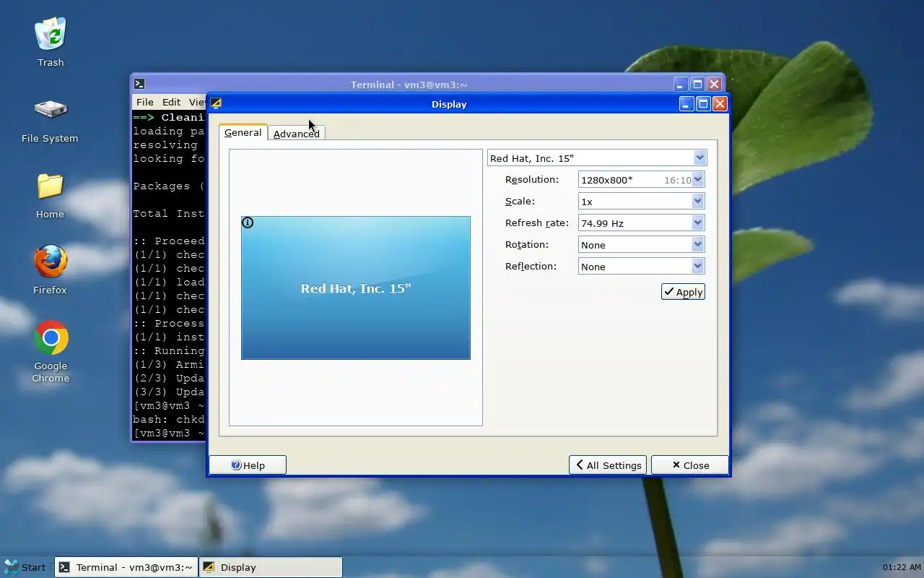This screenshot has height=578, width=924.
Task: Click the Apply button
Action: [683, 292]
